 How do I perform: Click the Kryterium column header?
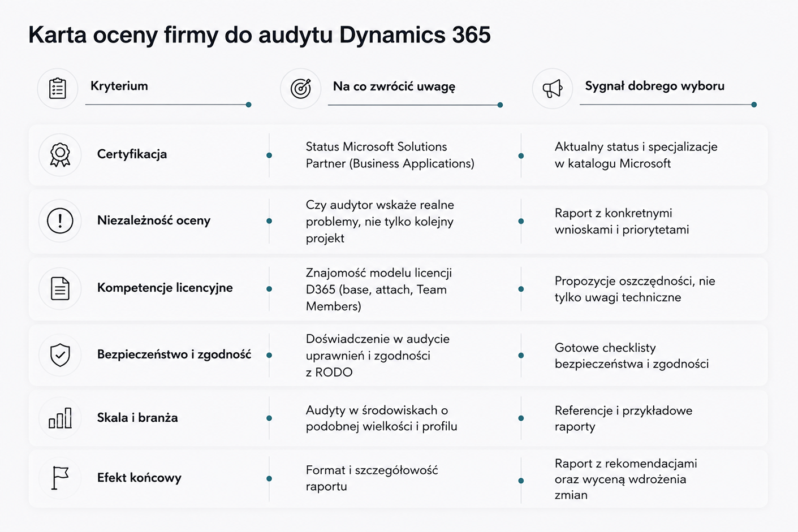pyautogui.click(x=119, y=86)
